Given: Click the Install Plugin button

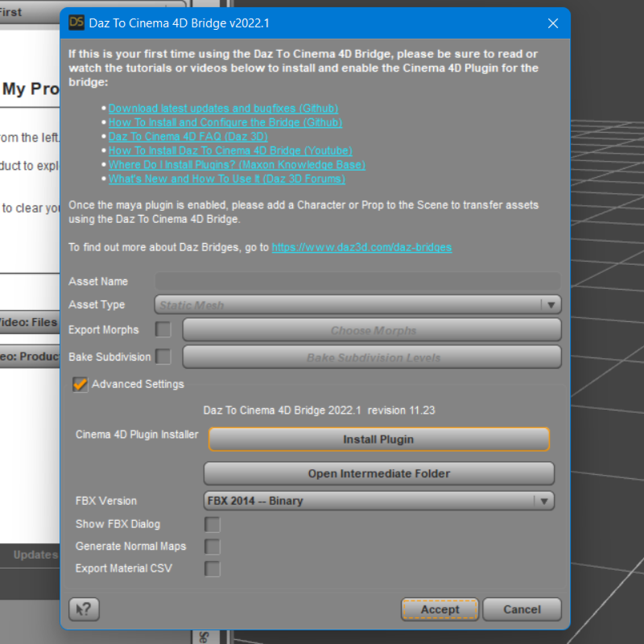Looking at the screenshot, I should pyautogui.click(x=379, y=440).
